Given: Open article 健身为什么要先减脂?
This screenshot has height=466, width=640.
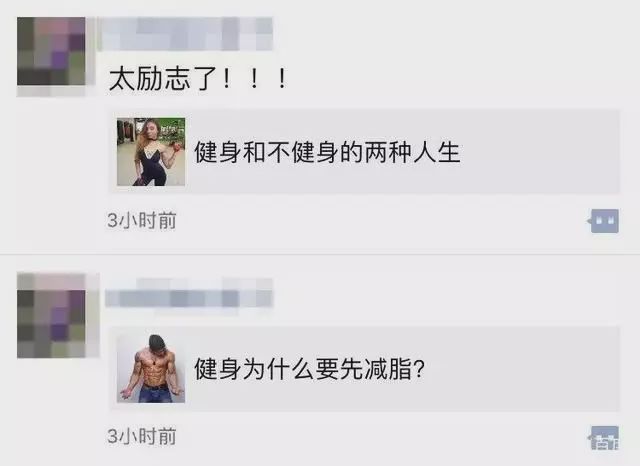Looking at the screenshot, I should 309,369.
